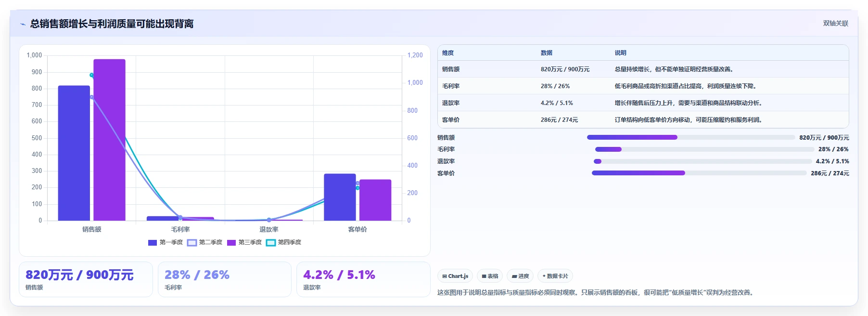Click the 第四季度 cyan legend swatch
Viewport: 868px width, 316px height.
[271, 243]
